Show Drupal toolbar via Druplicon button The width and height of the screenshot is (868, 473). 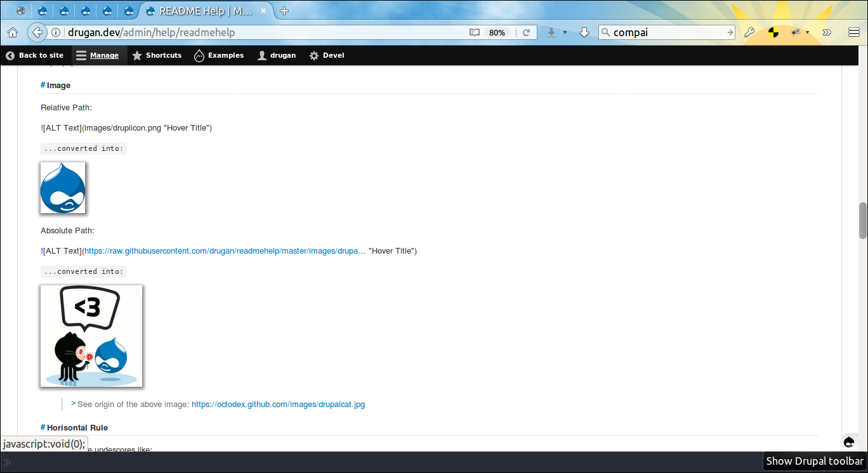pyautogui.click(x=849, y=442)
